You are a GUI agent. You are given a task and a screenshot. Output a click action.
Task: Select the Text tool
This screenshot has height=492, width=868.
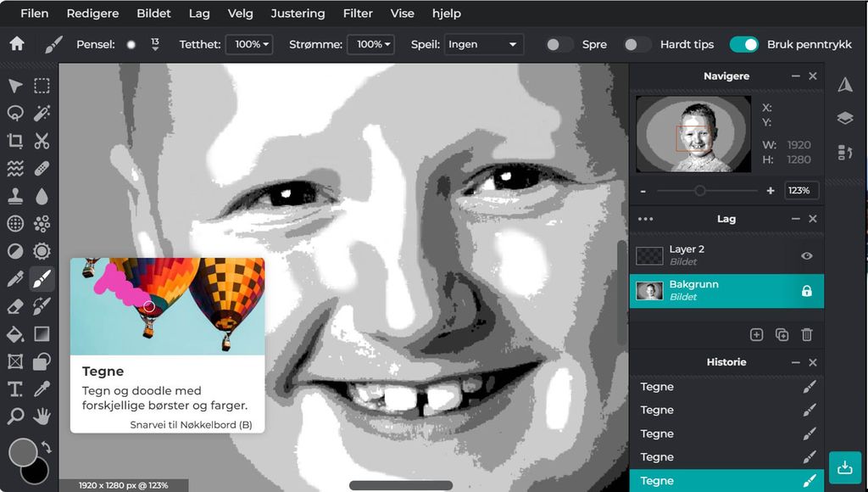point(15,389)
